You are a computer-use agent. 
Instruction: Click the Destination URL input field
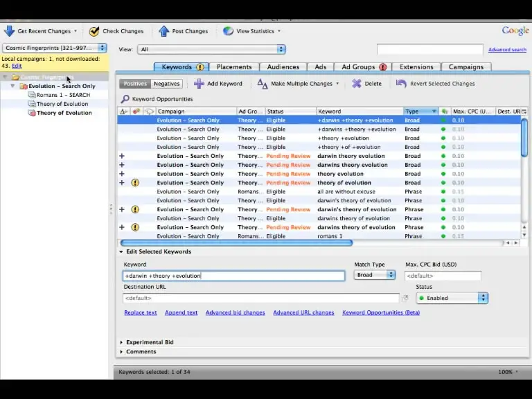coord(261,299)
